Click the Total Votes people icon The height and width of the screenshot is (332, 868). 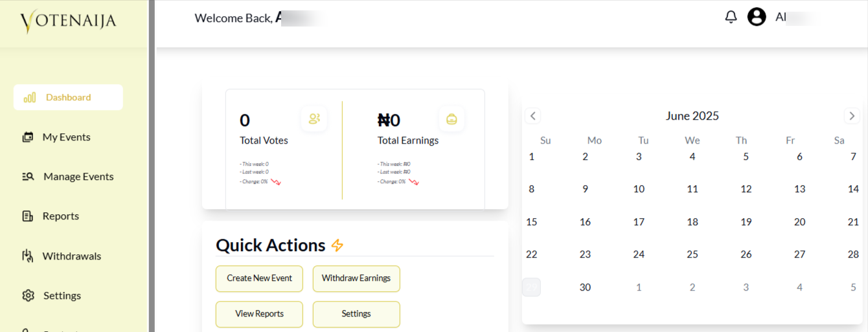pyautogui.click(x=314, y=119)
